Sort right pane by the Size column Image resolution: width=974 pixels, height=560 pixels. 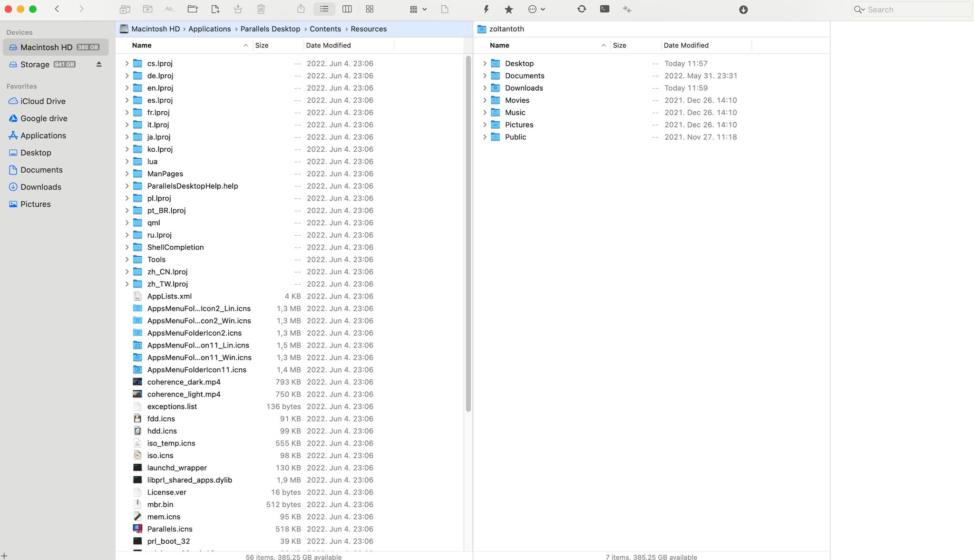tap(636, 45)
